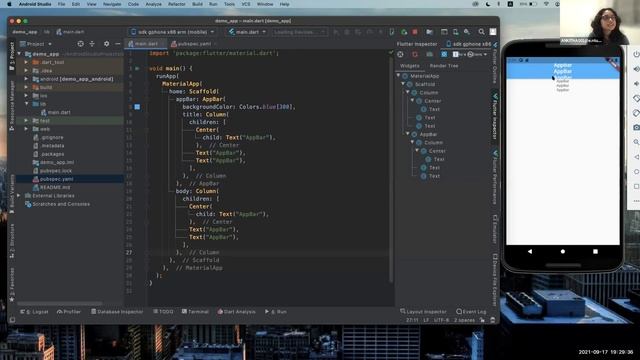Image resolution: width=640 pixels, height=360 pixels.
Task: Click the blue color swatch in gutter
Action: [137, 107]
